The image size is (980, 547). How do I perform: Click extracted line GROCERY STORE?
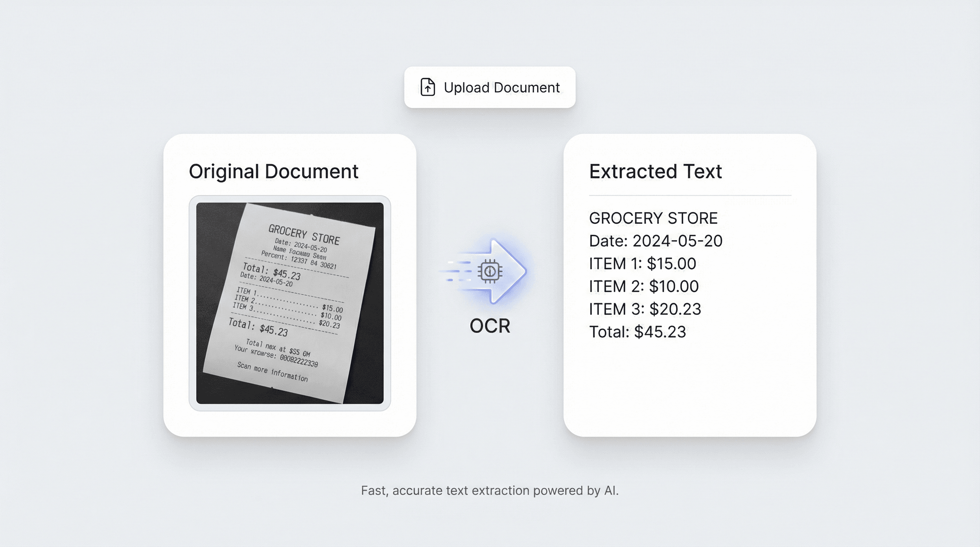pyautogui.click(x=653, y=218)
